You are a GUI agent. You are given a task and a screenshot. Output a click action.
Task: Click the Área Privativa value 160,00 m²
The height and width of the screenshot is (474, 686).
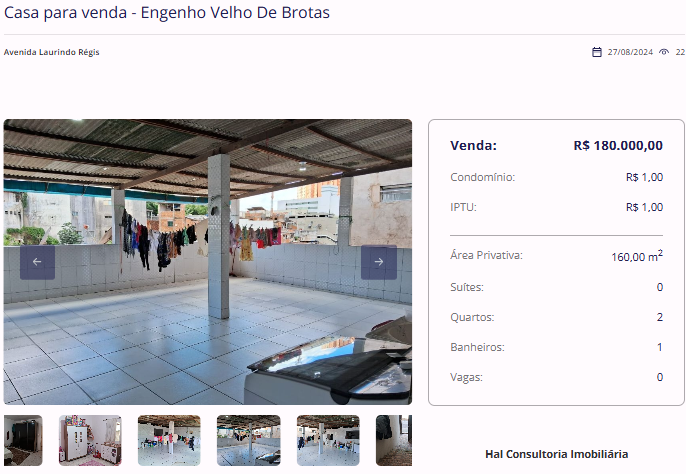click(x=637, y=256)
